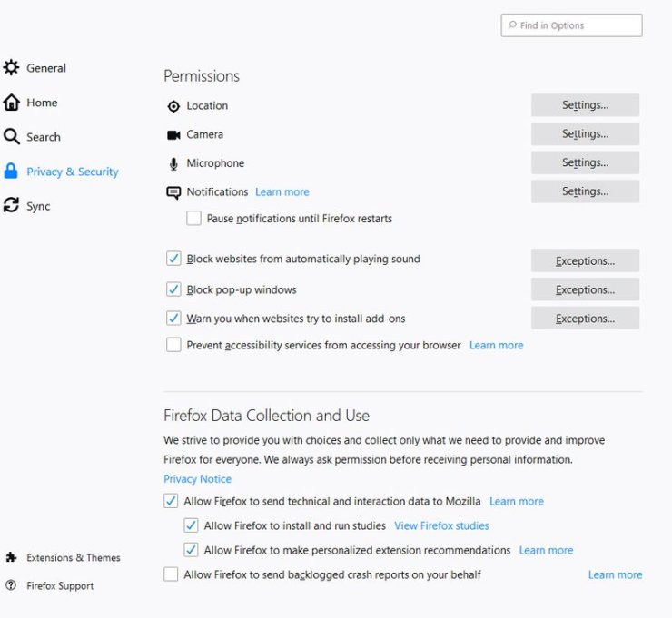Screen dimensions: 672x618
Task: Open Camera permission Settings
Action: click(585, 134)
